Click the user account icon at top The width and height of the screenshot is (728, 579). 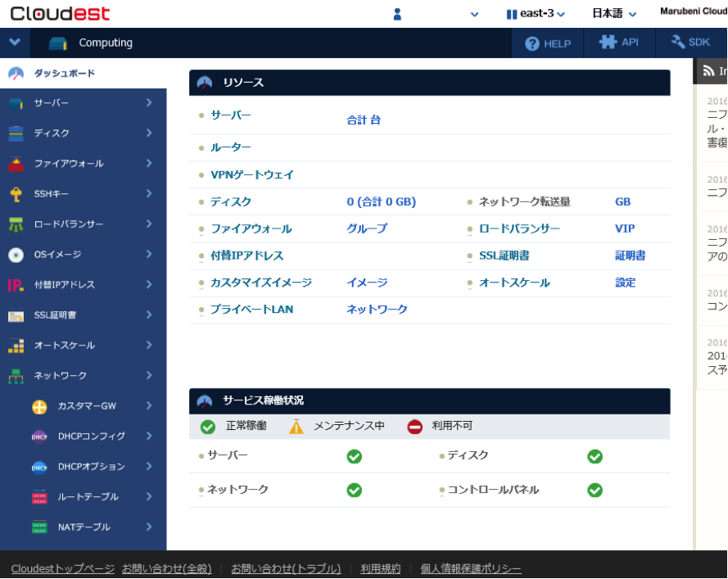(396, 13)
